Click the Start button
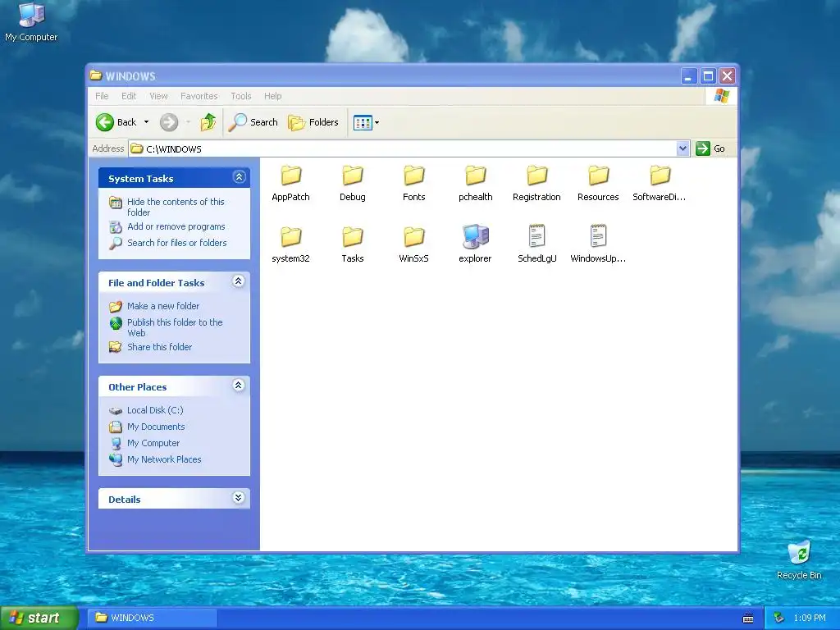 [x=39, y=618]
